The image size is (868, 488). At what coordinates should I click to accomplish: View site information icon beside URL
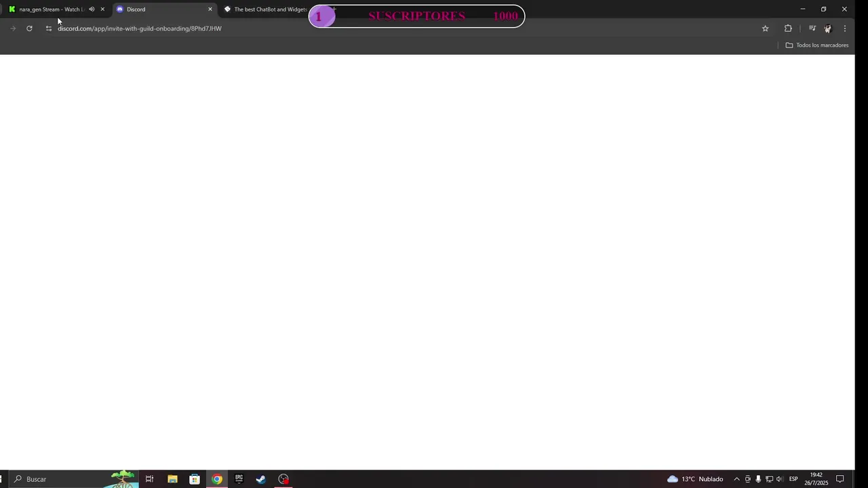click(48, 28)
